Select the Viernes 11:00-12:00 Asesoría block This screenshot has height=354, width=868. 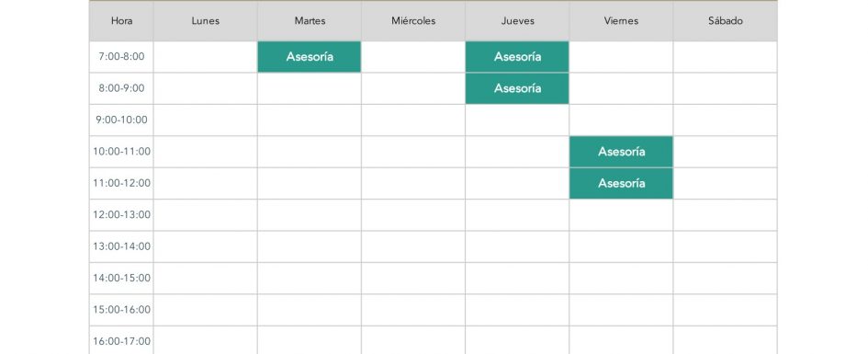pyautogui.click(x=621, y=183)
